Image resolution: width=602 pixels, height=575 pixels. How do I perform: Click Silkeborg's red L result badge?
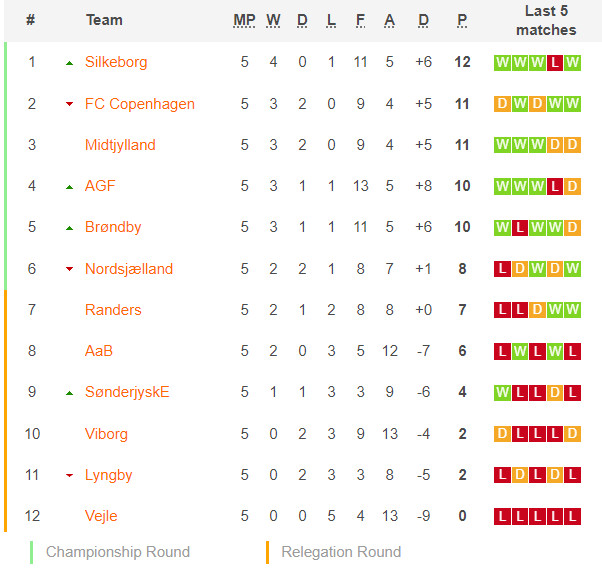pyautogui.click(x=554, y=63)
